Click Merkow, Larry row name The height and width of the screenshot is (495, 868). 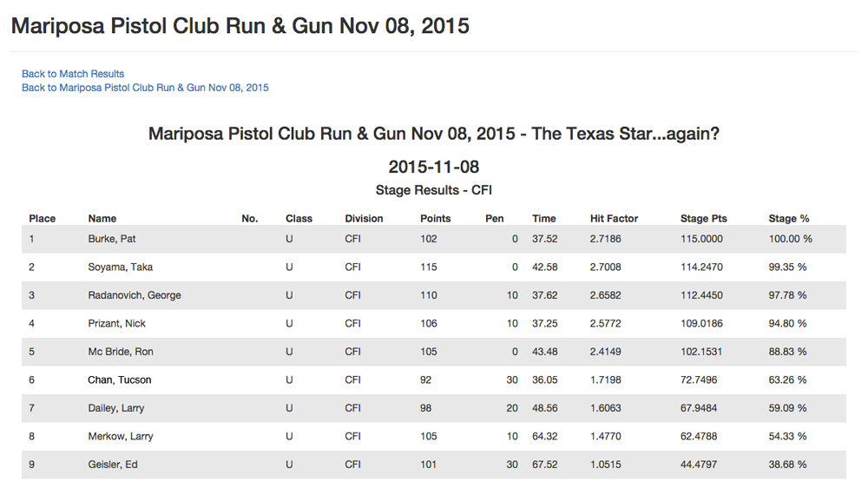(x=119, y=437)
